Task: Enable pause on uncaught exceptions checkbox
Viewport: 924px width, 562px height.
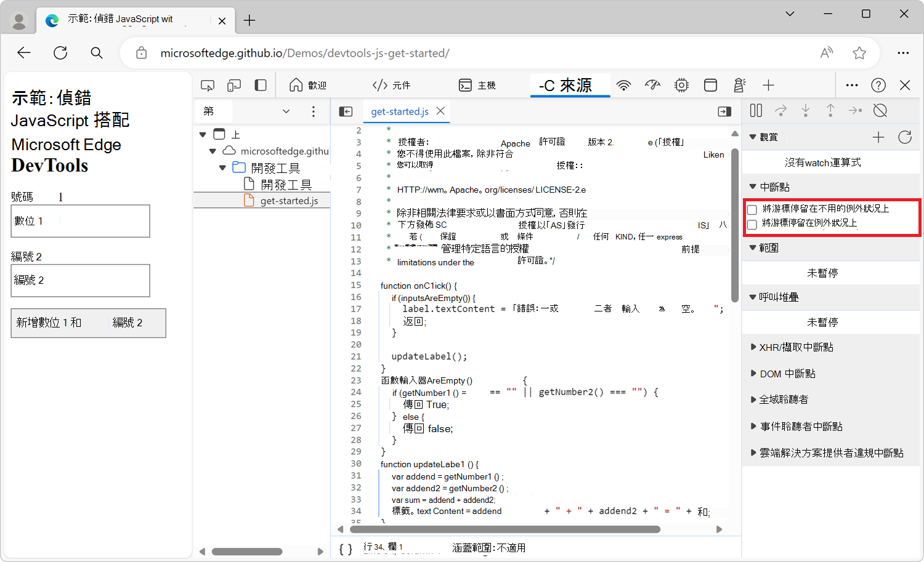Action: pyautogui.click(x=752, y=210)
